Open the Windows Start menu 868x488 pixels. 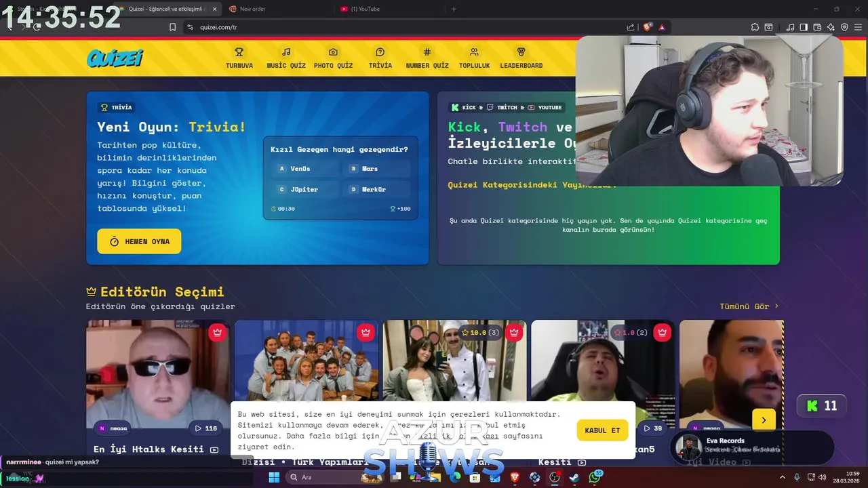pyautogui.click(x=274, y=477)
